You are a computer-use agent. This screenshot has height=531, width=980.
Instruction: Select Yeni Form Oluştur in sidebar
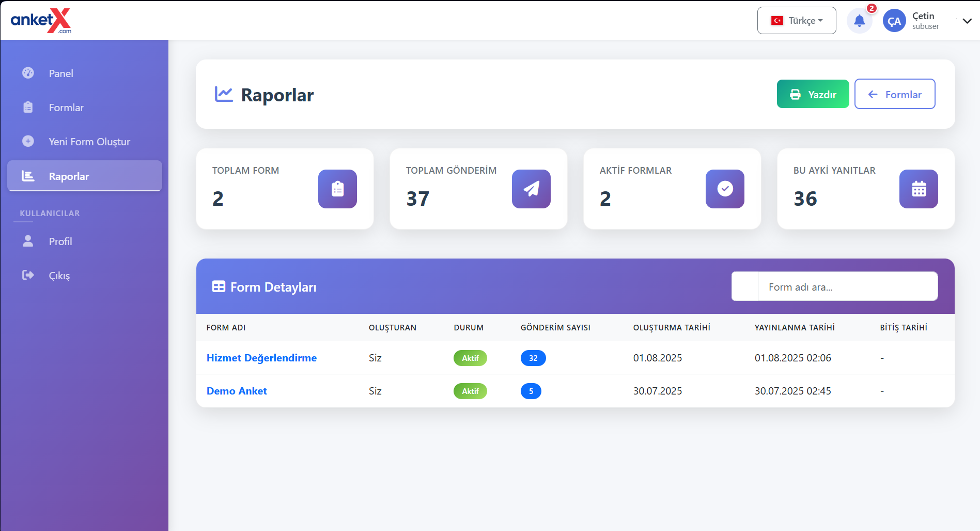89,142
